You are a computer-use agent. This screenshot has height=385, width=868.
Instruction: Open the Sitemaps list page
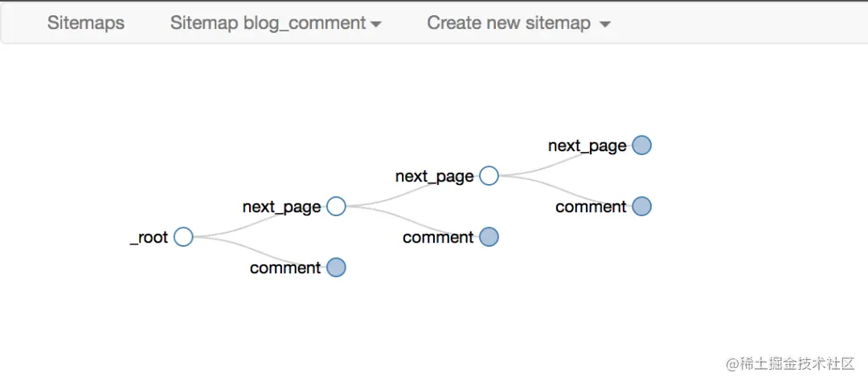tap(85, 23)
